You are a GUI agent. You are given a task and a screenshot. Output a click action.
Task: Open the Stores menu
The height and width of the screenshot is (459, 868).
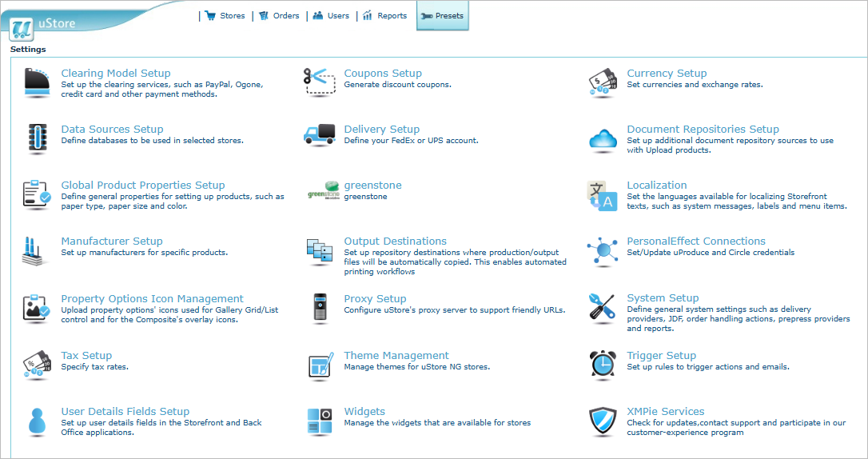click(225, 16)
